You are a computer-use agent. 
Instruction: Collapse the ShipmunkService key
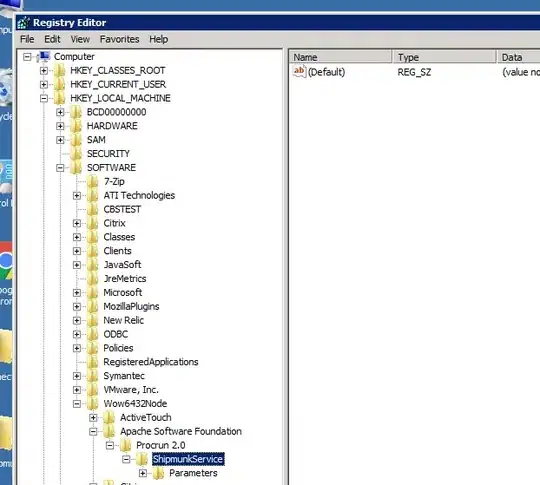pos(126,459)
